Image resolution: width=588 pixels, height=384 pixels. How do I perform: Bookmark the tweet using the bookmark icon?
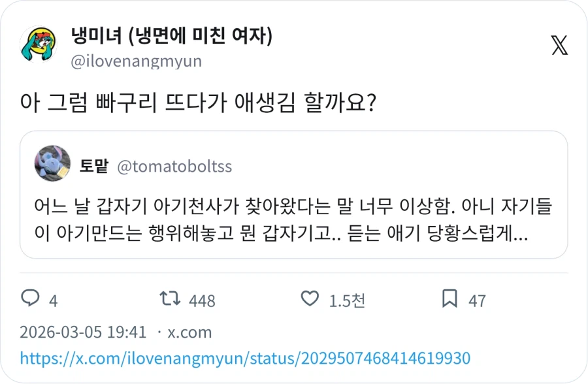click(451, 298)
